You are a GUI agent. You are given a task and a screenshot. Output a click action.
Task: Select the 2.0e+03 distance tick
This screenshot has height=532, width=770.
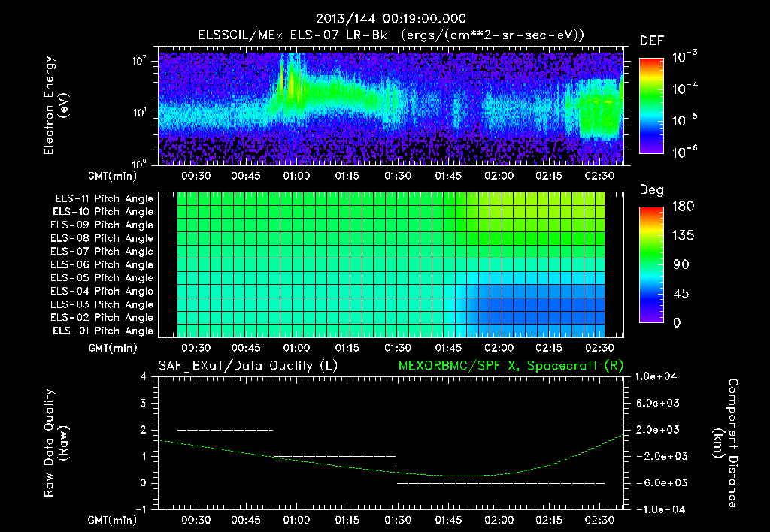[658, 430]
